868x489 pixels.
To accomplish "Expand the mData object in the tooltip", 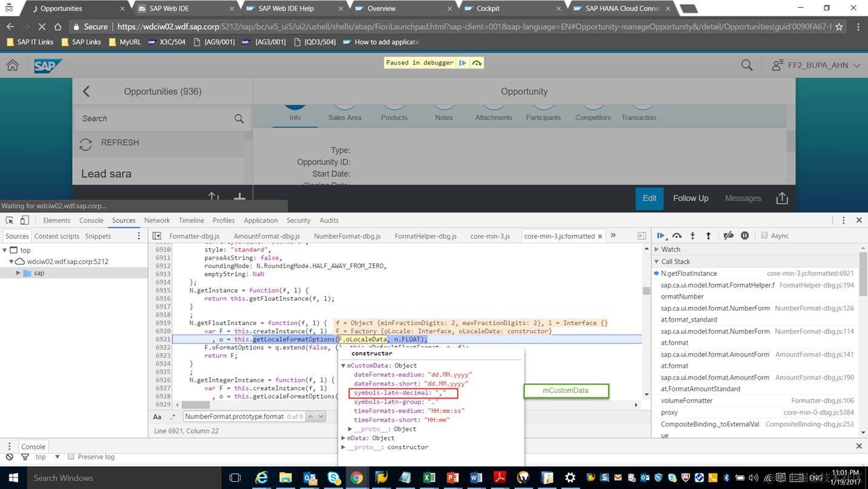I will 343,438.
